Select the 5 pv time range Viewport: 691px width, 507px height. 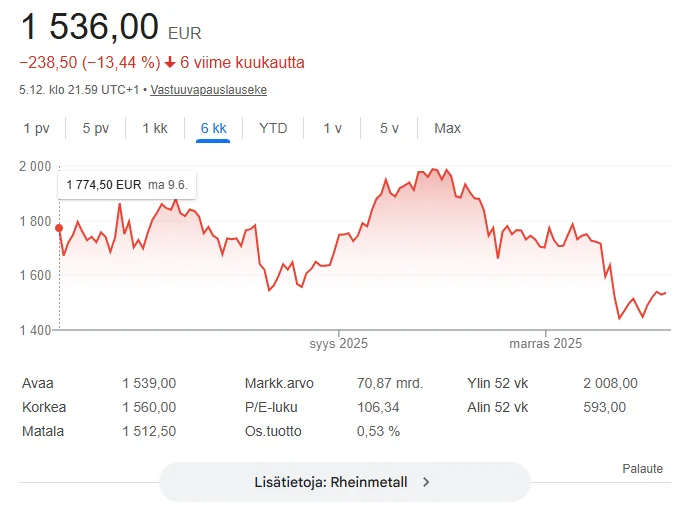96,128
